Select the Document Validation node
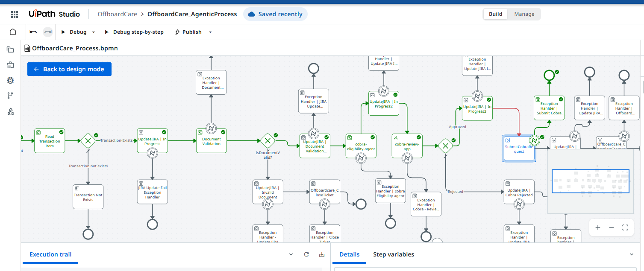The height and width of the screenshot is (271, 644). (211, 141)
